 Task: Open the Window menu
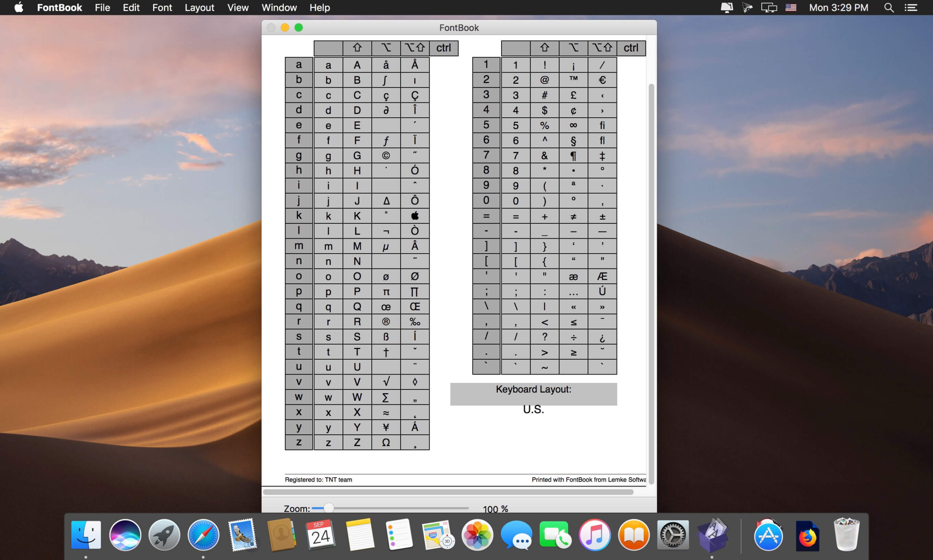point(279,8)
